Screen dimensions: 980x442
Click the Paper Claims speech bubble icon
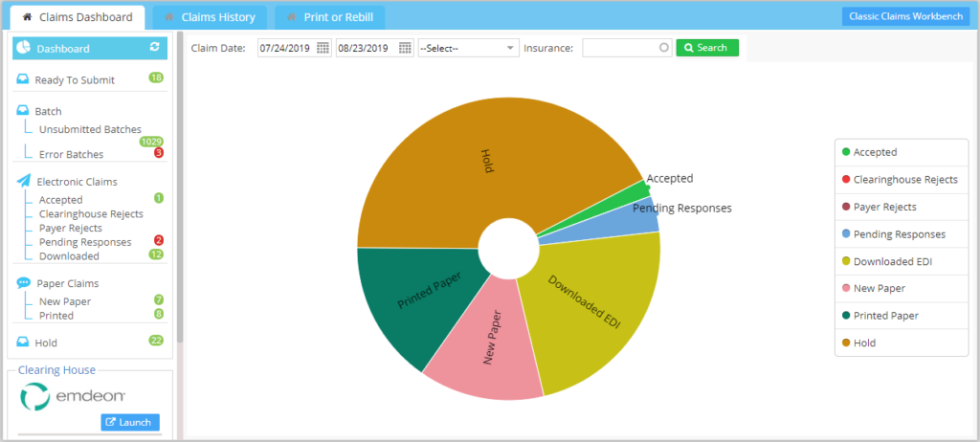24,282
